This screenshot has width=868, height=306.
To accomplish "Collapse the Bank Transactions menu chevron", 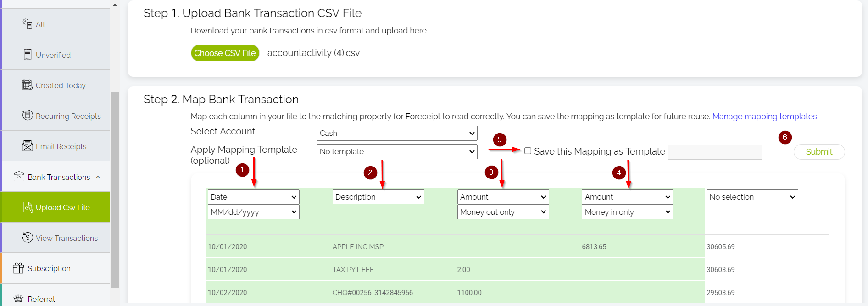I will tap(98, 177).
